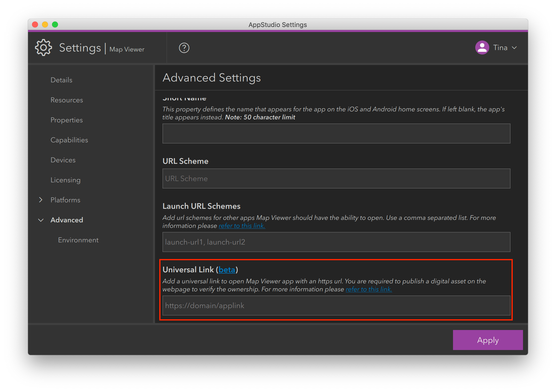Click the URL Scheme heading label
Screen dimensions: 556x392
pyautogui.click(x=185, y=161)
